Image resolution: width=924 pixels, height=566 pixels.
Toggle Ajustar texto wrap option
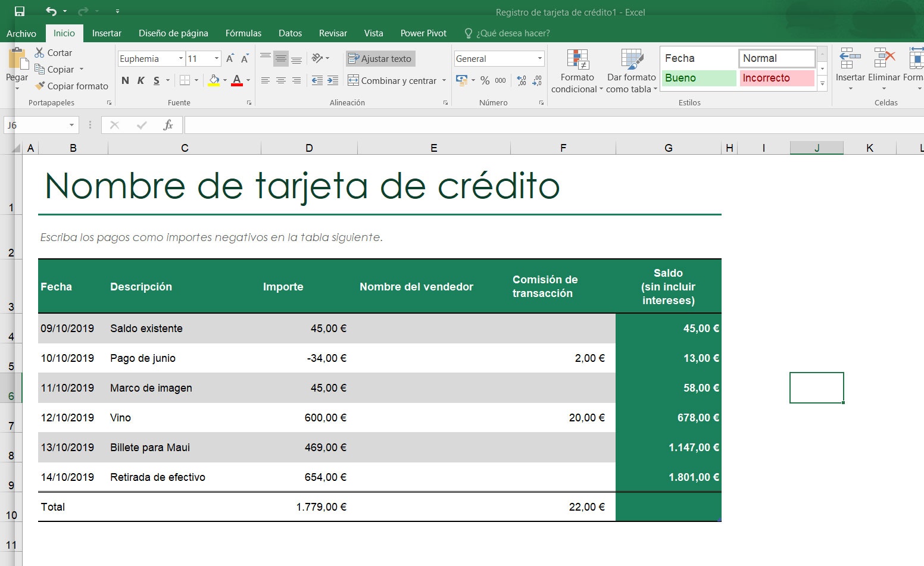point(380,58)
